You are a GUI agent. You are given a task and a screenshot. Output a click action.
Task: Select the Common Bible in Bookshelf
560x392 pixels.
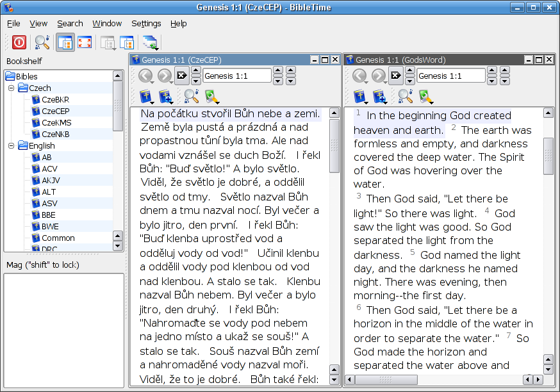(53, 238)
